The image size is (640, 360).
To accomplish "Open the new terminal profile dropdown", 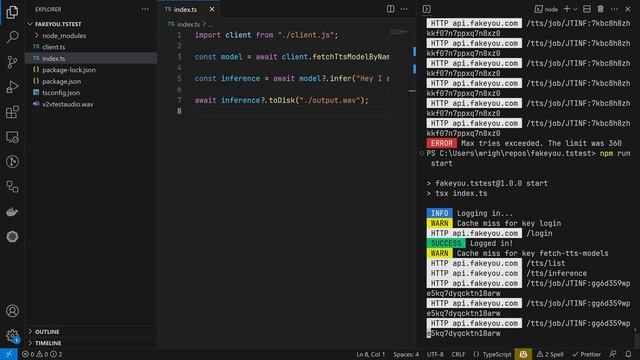I will pyautogui.click(x=575, y=9).
